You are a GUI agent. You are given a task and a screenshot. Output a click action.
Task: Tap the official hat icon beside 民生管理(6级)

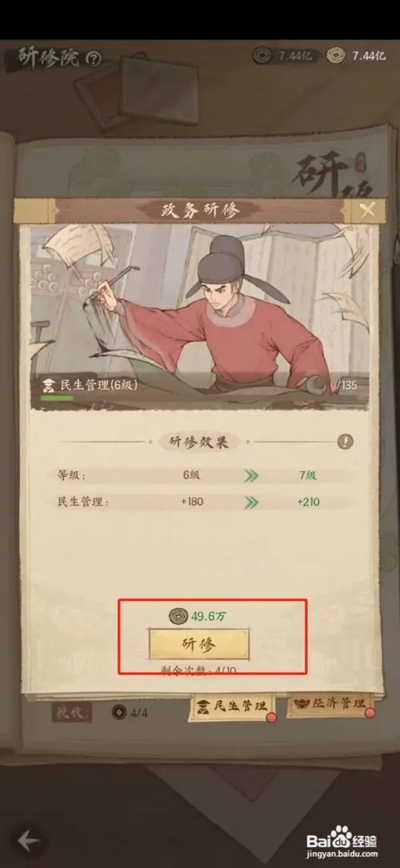pos(50,386)
